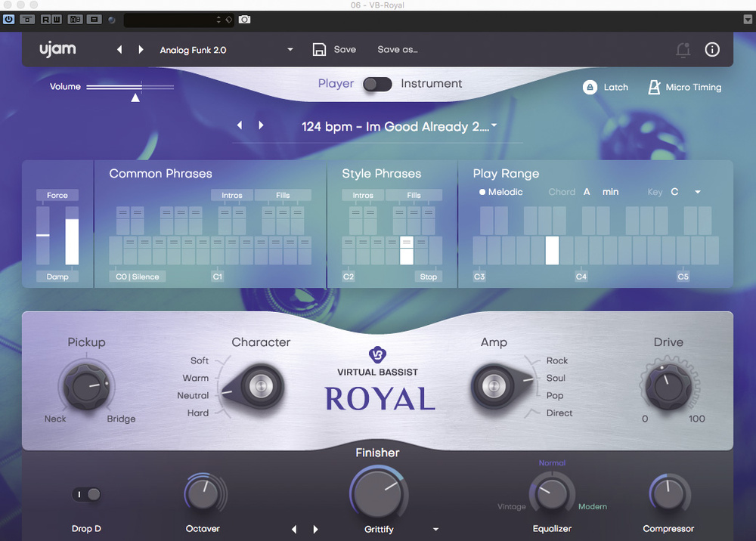Select the Pop amp
756x541 pixels.
554,395
